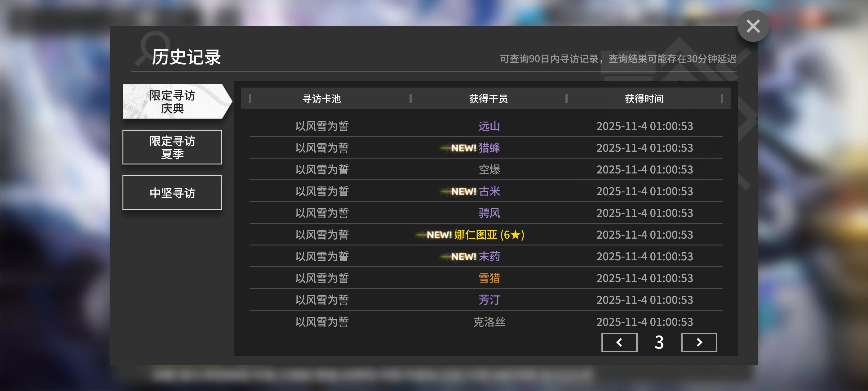The height and width of the screenshot is (391, 868).
Task: Select the 雪猎 operator entry
Action: tap(489, 278)
